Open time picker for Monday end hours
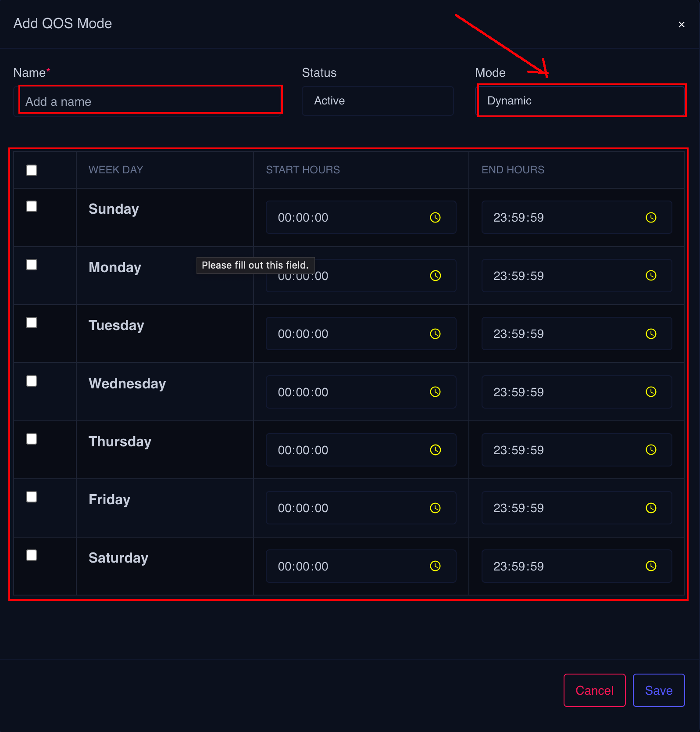This screenshot has width=700, height=732. [651, 276]
